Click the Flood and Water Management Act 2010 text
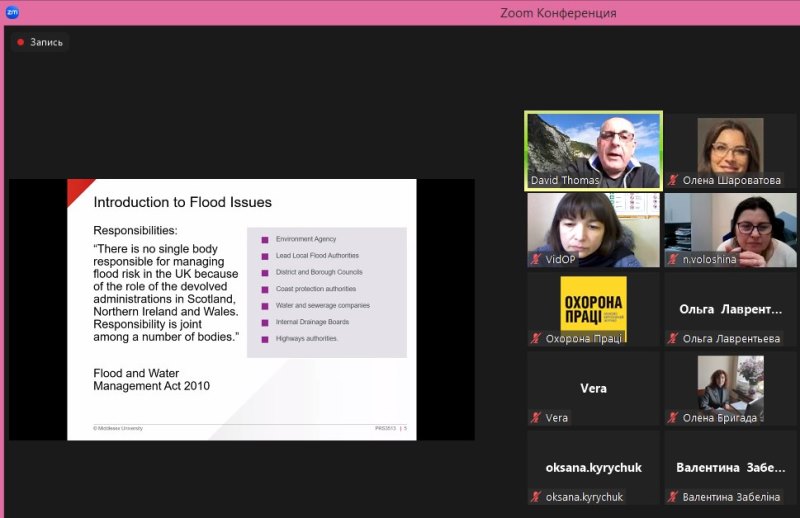Image resolution: width=800 pixels, height=518 pixels. click(x=152, y=380)
